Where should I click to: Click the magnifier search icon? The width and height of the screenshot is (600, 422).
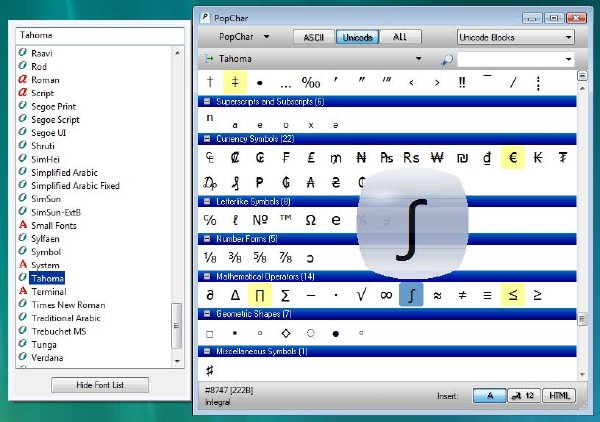click(447, 59)
